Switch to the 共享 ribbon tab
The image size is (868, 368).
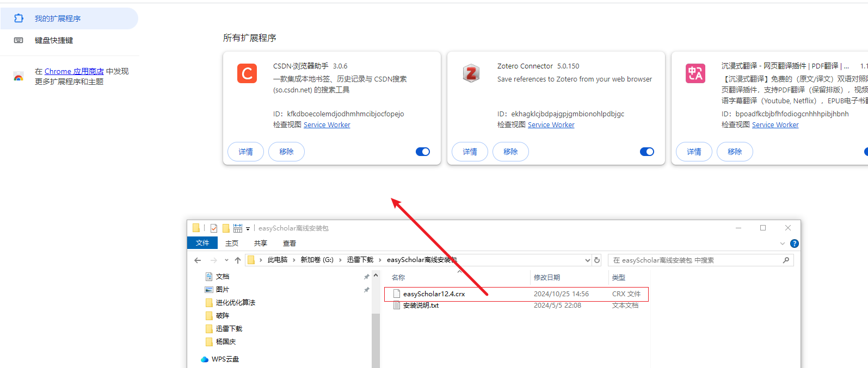click(261, 244)
